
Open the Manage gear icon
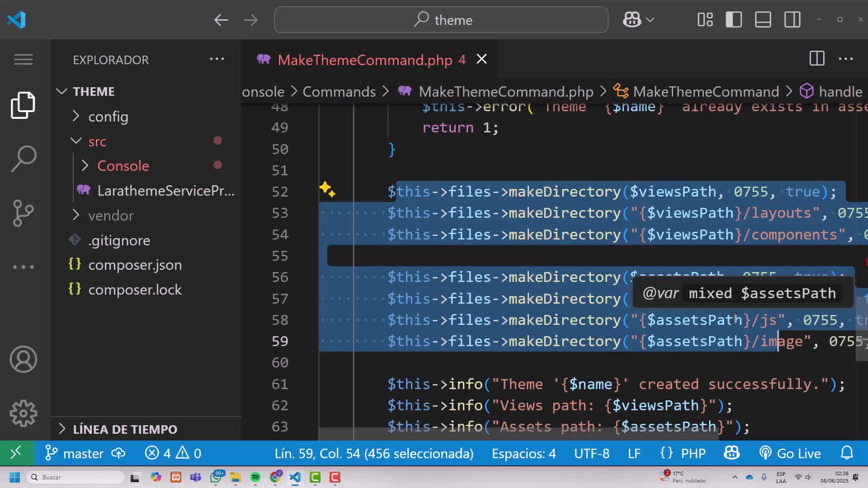[x=23, y=413]
